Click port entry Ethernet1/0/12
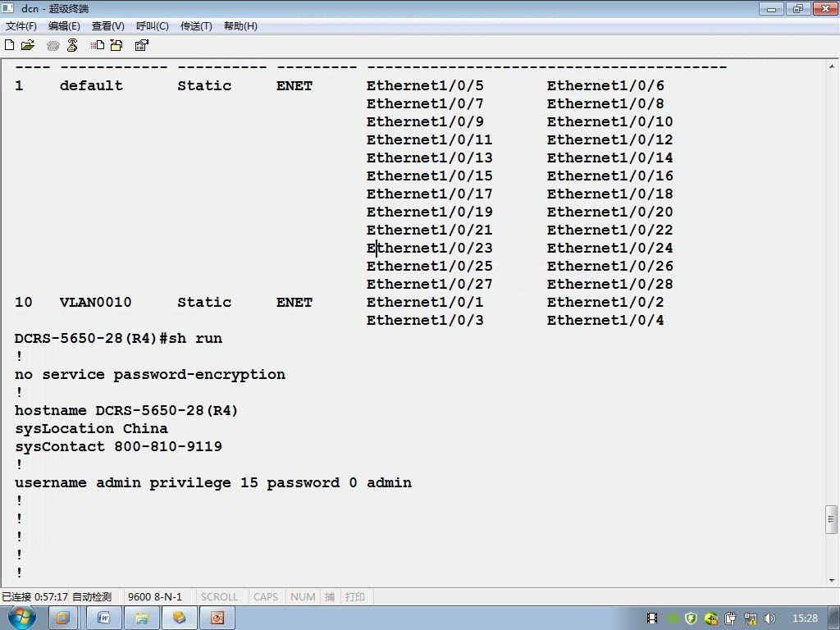Viewport: 840px width, 630px height. point(609,139)
